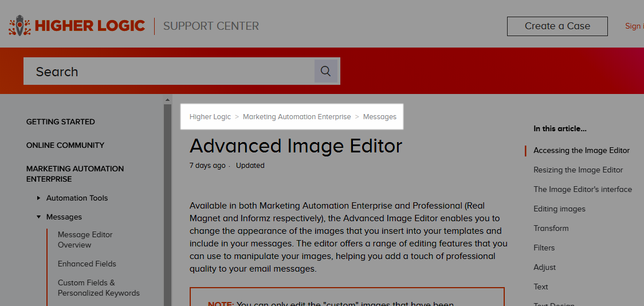Screen dimensions: 644x306
Task: Jump to Filters section
Action: point(544,248)
